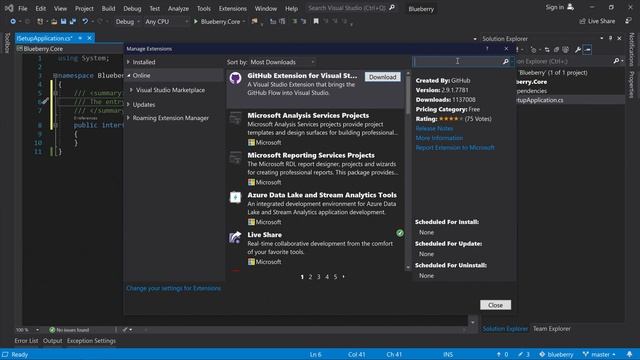Click the Save file icon
This screenshot has height=360, width=640.
point(63,21)
